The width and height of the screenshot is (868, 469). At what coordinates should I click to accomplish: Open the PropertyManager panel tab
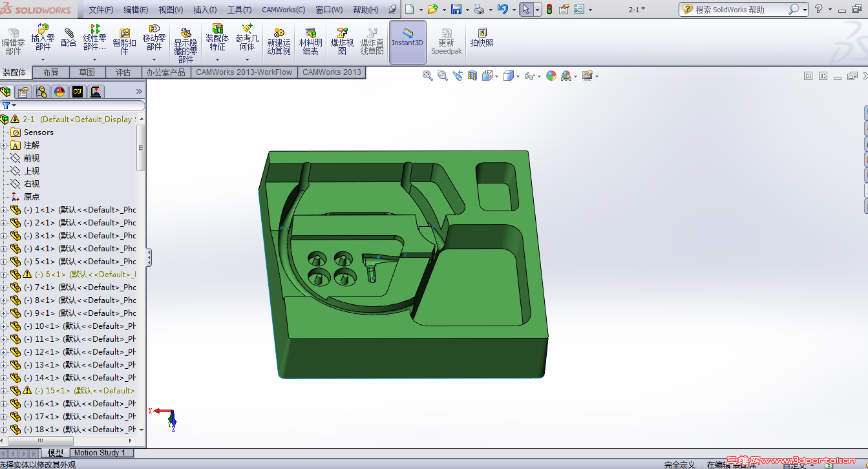[x=23, y=92]
